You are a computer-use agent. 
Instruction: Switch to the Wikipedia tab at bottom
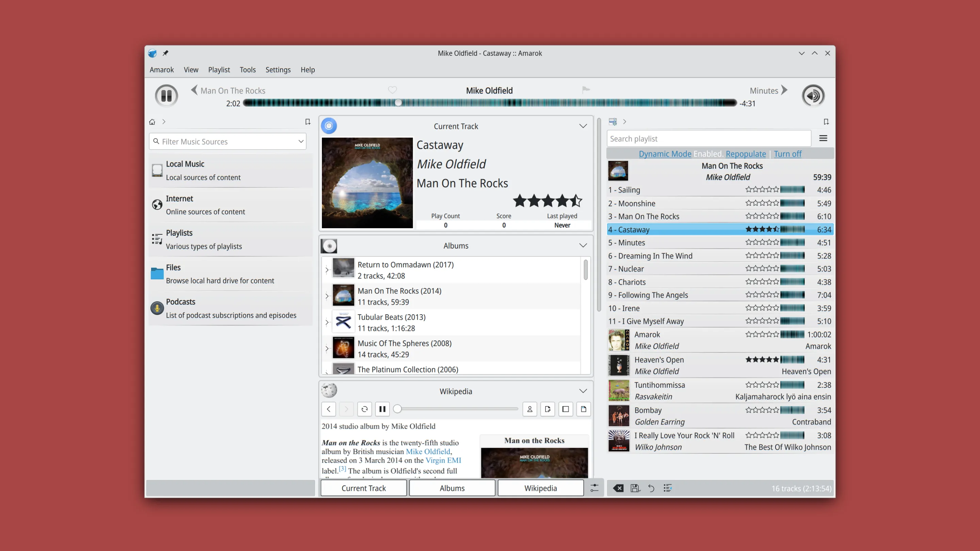tap(540, 488)
